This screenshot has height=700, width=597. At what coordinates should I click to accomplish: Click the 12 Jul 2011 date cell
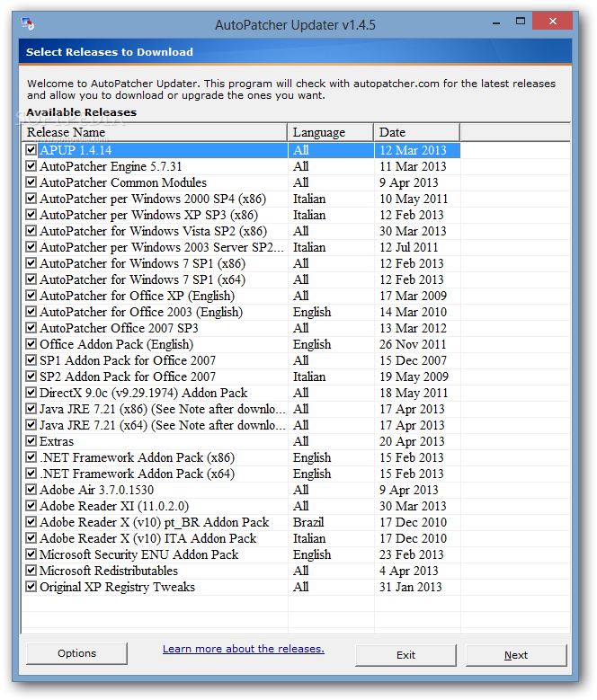(x=408, y=247)
